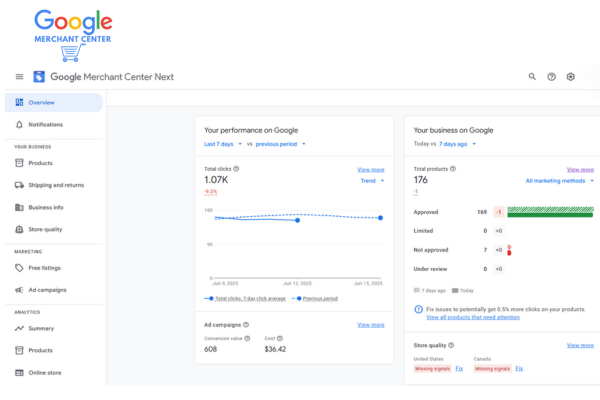Open the search magnifier icon
The height and width of the screenshot is (400, 600).
[x=532, y=77]
